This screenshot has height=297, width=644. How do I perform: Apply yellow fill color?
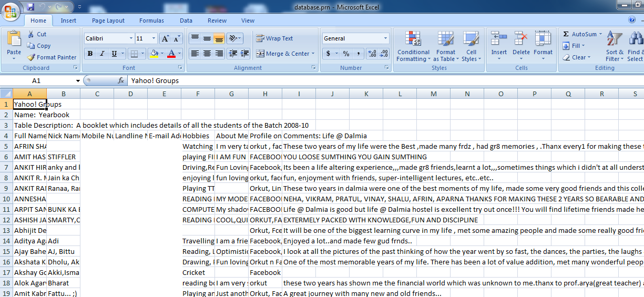click(x=154, y=54)
